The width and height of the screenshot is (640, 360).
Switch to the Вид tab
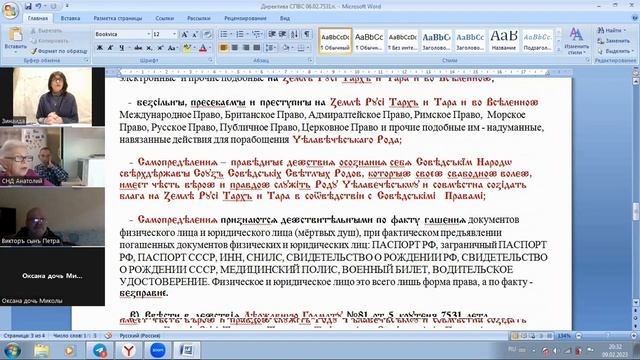285,18
